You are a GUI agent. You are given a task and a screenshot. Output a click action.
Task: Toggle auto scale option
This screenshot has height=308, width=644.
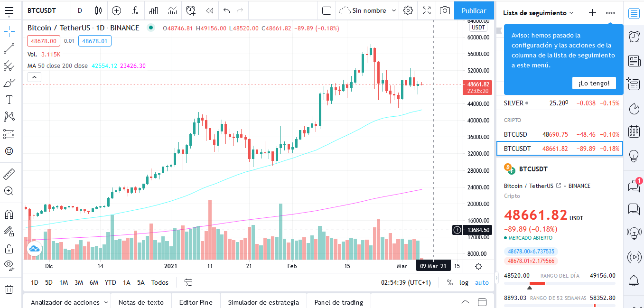click(482, 282)
